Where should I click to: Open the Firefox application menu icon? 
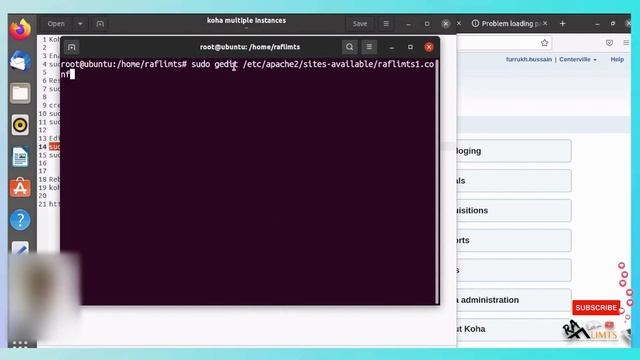coord(626,43)
